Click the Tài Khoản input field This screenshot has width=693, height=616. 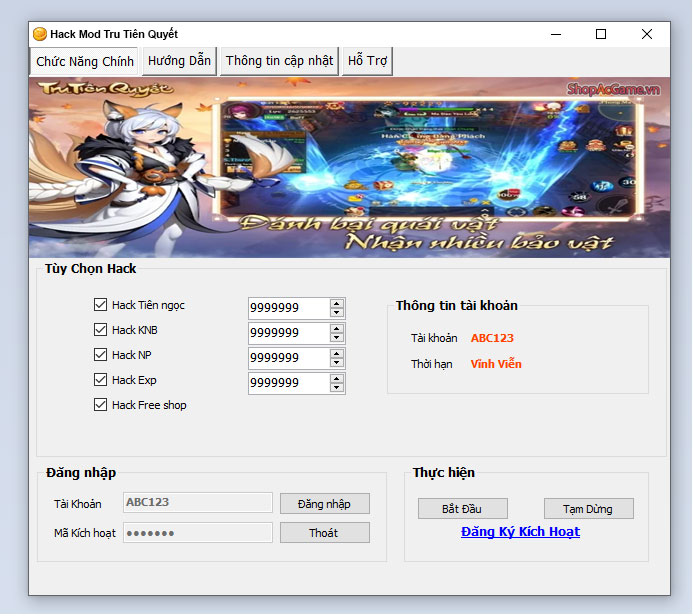click(198, 503)
